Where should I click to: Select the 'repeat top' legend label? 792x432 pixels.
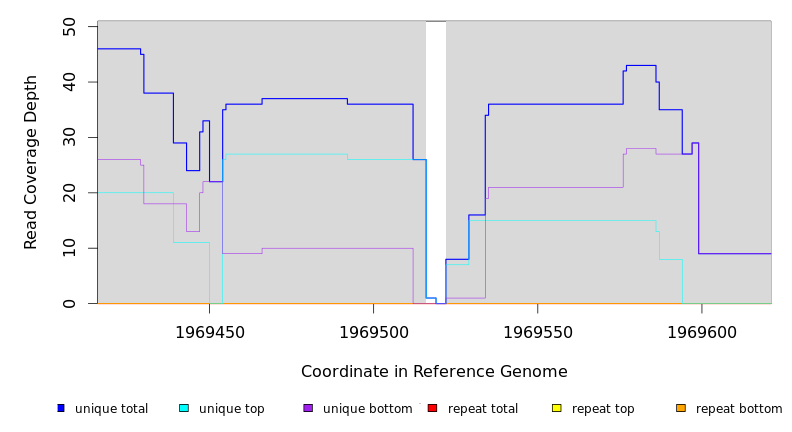pos(603,409)
